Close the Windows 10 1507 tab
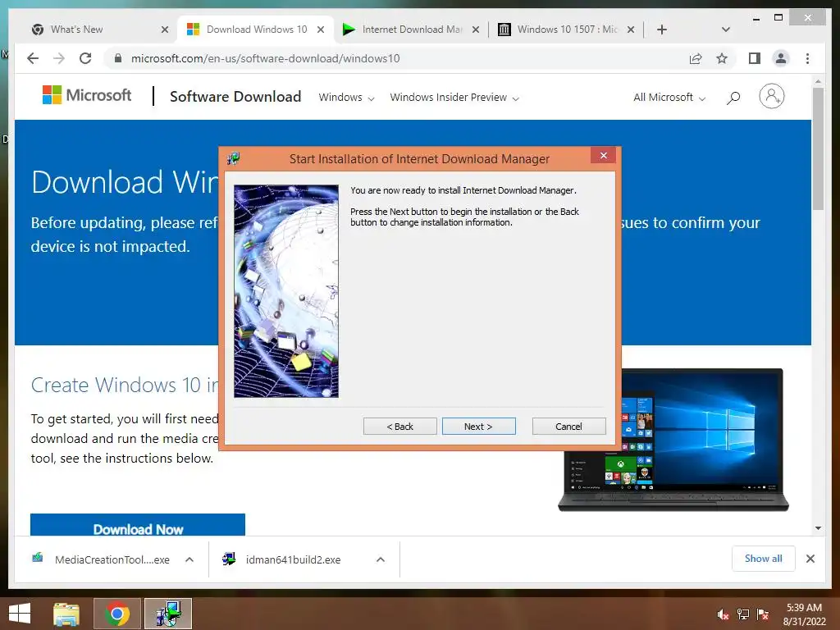The image size is (840, 630). [631, 30]
